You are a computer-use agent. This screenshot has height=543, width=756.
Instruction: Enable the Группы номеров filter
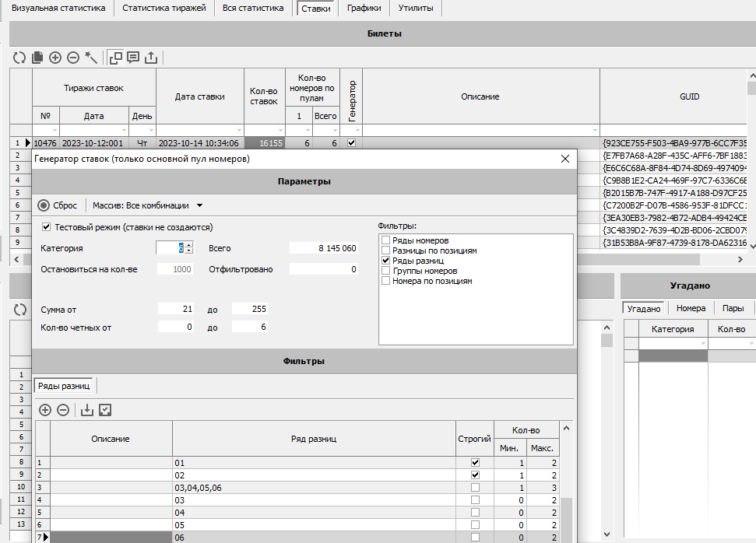click(385, 270)
